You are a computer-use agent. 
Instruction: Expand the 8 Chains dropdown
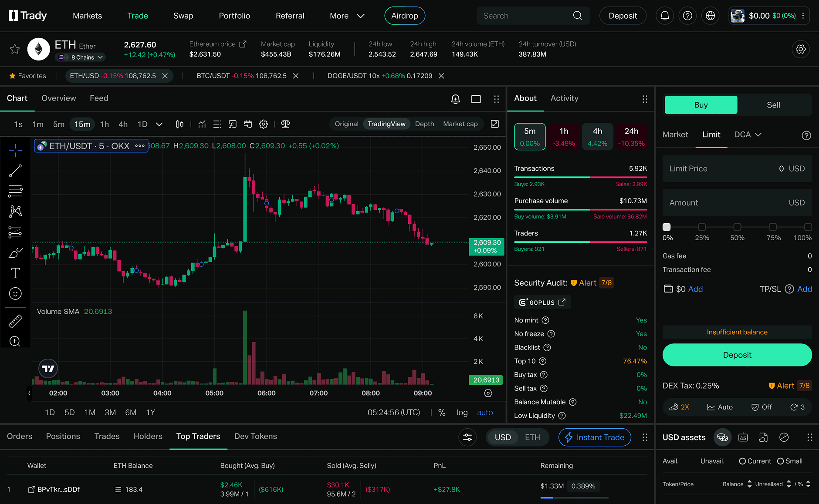pyautogui.click(x=82, y=57)
